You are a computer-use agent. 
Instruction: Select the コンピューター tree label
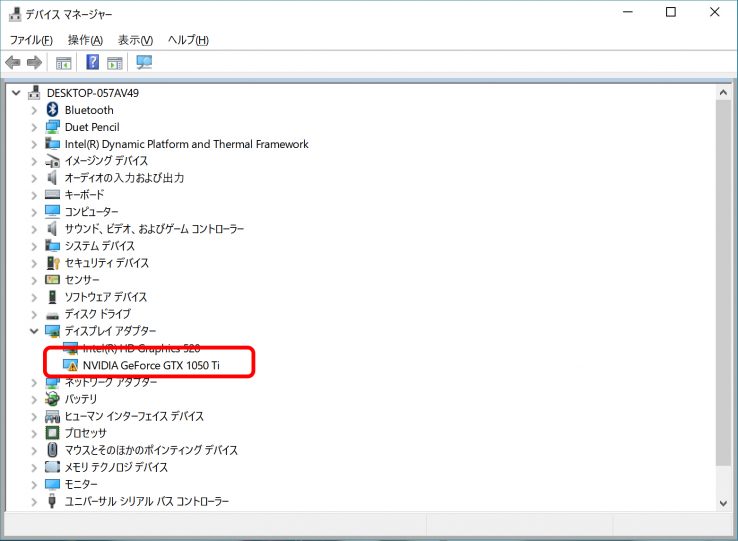[91, 212]
